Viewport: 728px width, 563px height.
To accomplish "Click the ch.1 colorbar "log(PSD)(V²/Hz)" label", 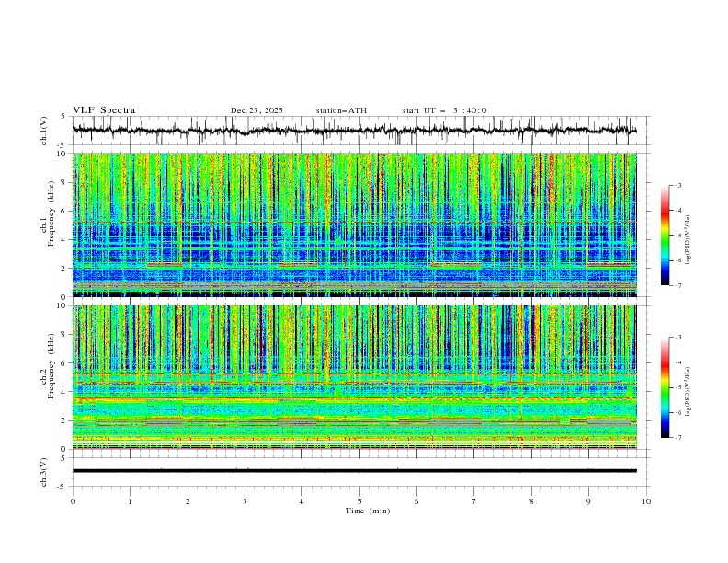I will pyautogui.click(x=688, y=240).
